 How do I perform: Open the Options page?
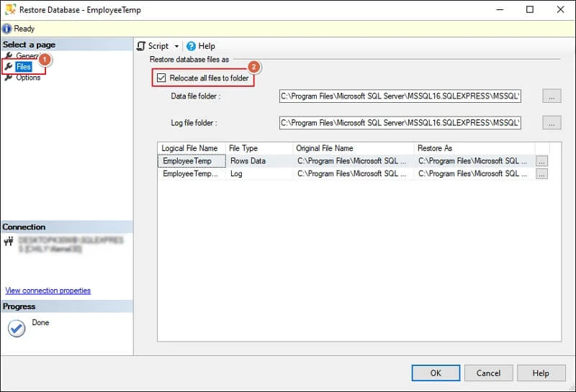point(28,78)
